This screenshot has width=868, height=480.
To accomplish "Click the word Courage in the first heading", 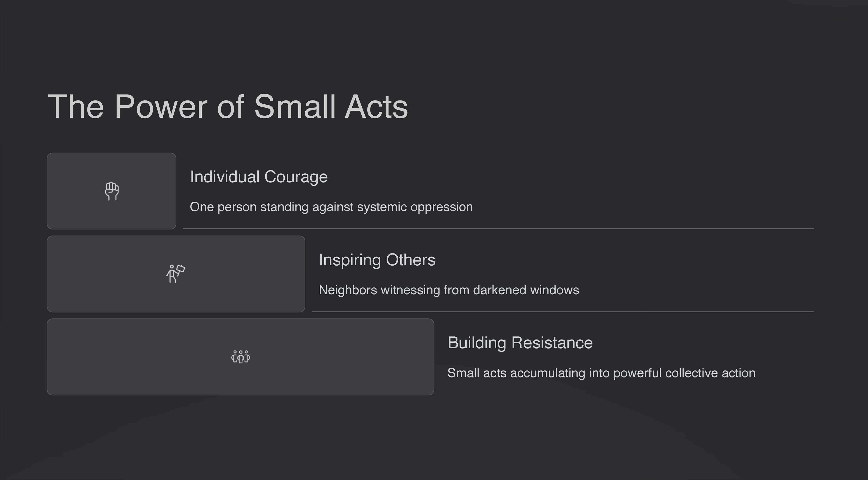I will 296,177.
